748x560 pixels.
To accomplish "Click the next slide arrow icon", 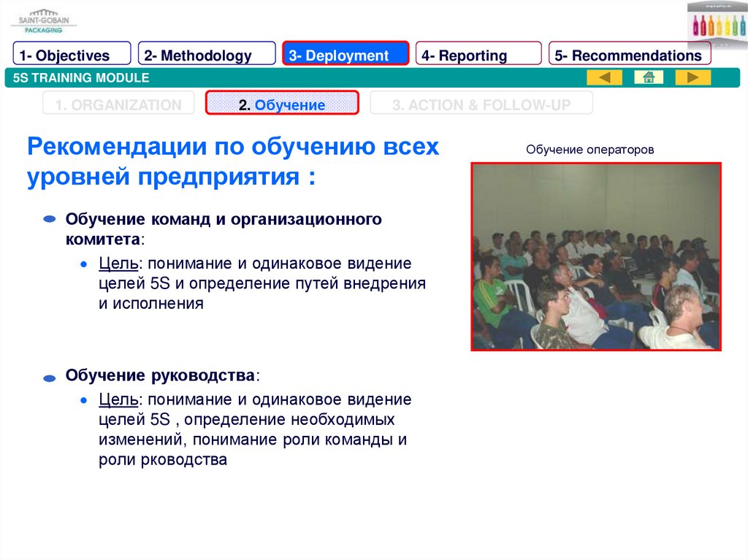I will tap(692, 77).
